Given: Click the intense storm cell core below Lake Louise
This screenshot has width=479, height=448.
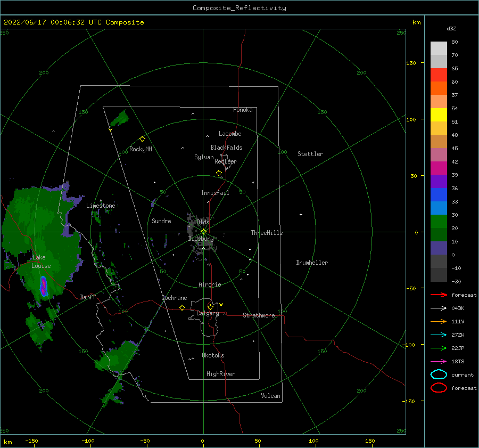Looking at the screenshot, I should tap(44, 286).
